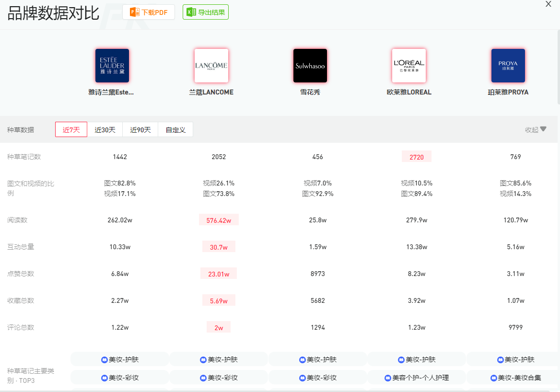Open the Estee Lauder brand logo
Screen dimensions: 560x392
coord(112,66)
